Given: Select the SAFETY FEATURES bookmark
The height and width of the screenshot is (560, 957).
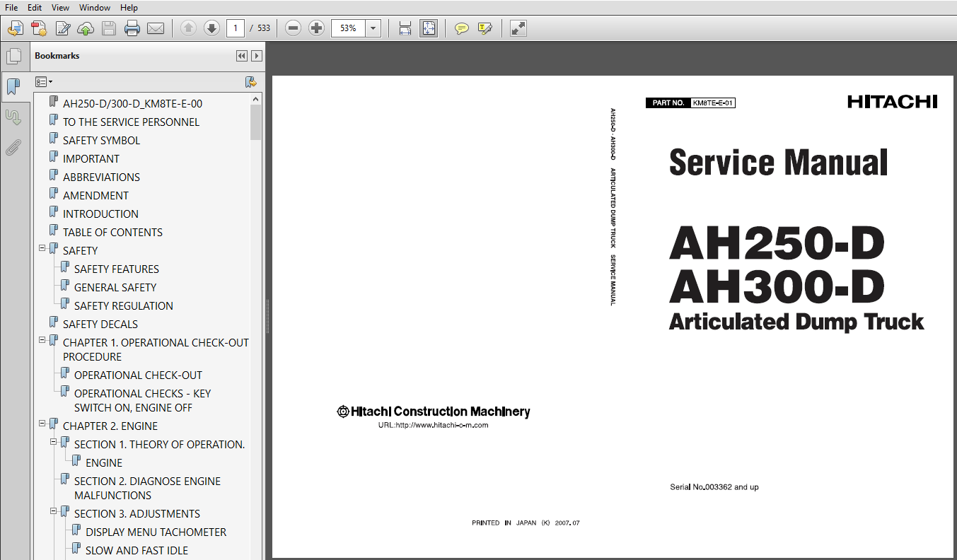Looking at the screenshot, I should click(x=117, y=269).
